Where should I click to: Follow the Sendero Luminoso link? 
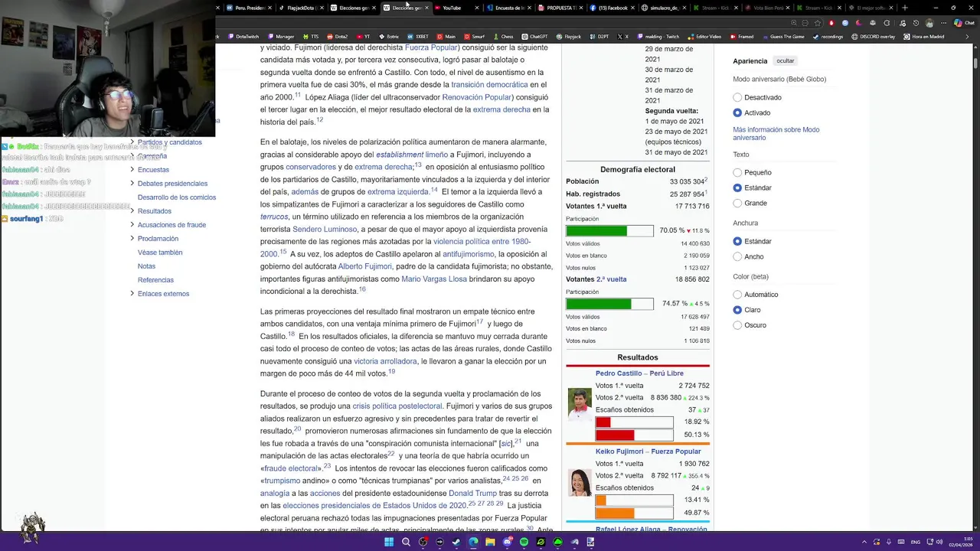325,229
